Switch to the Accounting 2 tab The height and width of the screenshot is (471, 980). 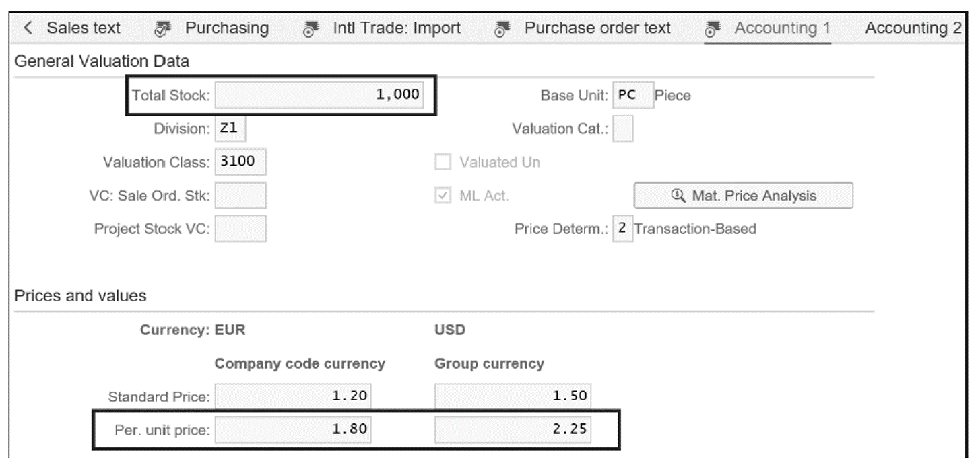(914, 28)
